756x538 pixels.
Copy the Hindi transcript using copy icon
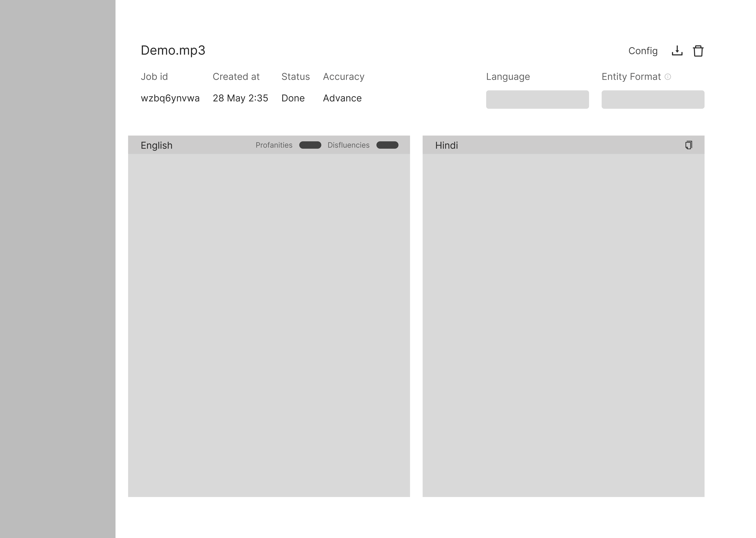(x=689, y=145)
